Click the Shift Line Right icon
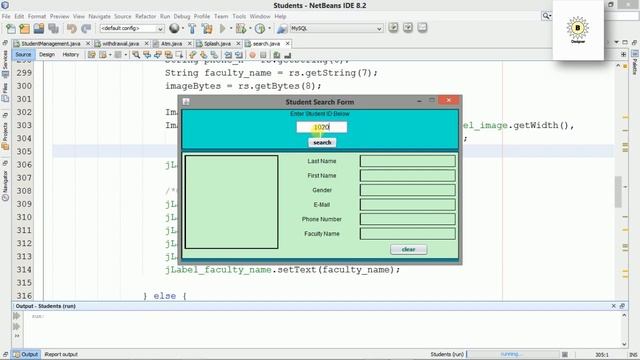640x360 pixels. [239, 55]
